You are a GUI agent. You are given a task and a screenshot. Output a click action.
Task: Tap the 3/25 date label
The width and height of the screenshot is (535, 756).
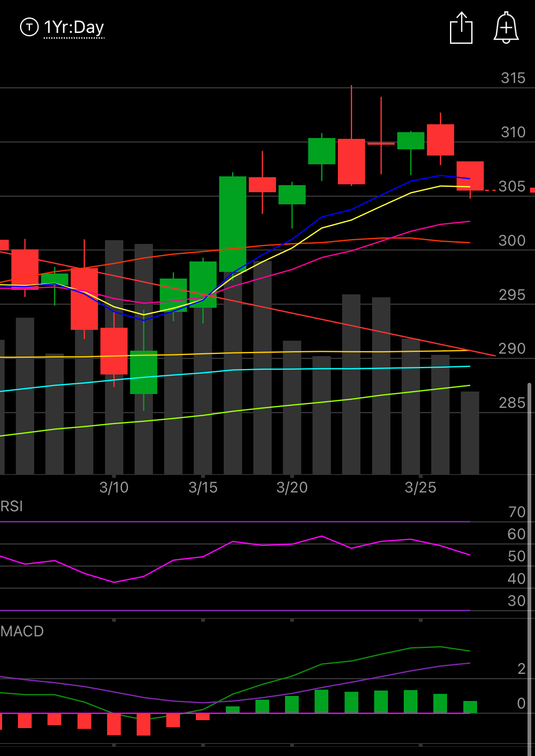[420, 487]
